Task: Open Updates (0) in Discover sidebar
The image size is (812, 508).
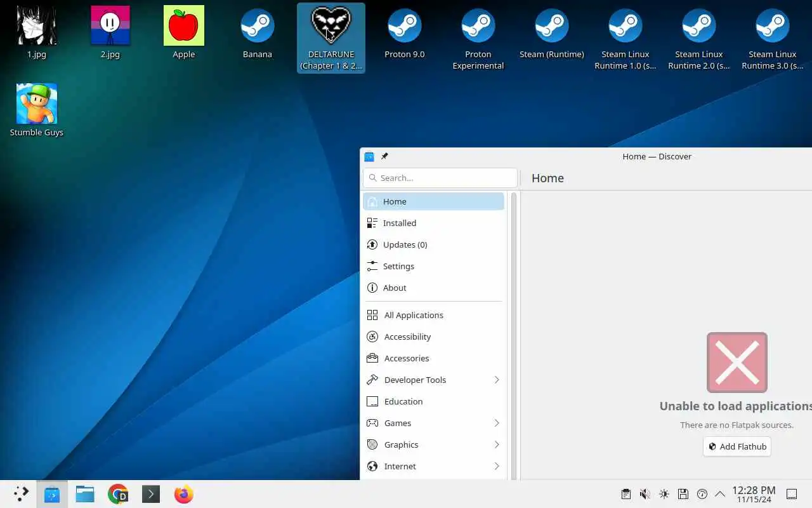Action: 433,244
